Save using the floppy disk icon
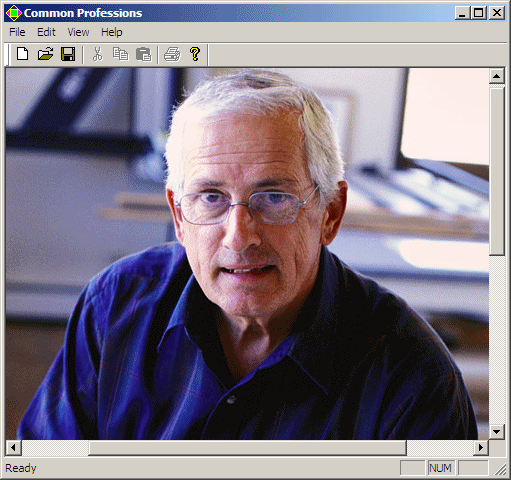The height and width of the screenshot is (480, 511). click(x=68, y=54)
